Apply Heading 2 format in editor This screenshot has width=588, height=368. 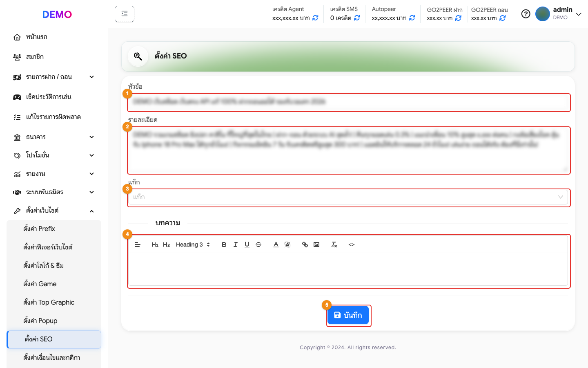[x=166, y=245]
